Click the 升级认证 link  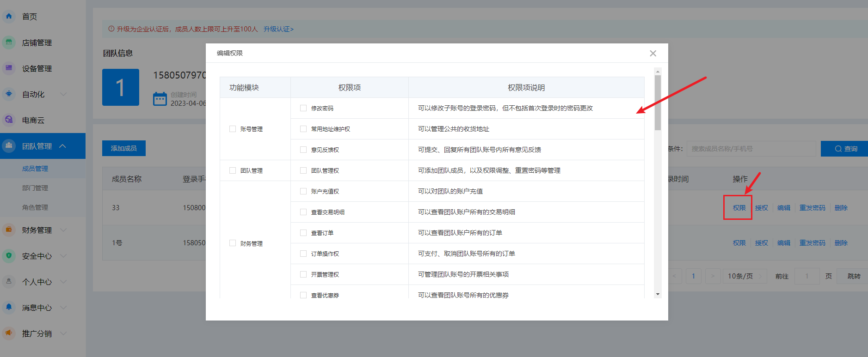tap(278, 29)
